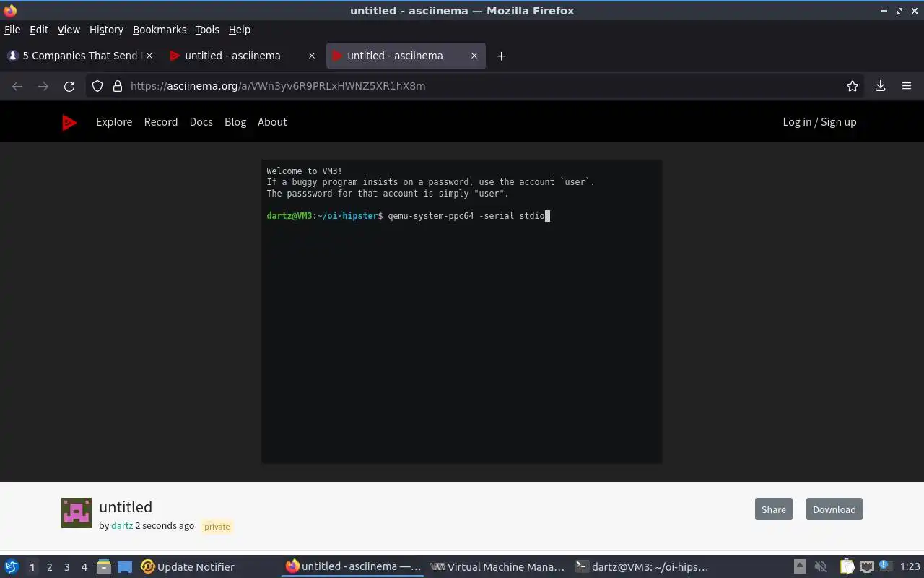Screen dimensions: 924x578
Task: Open the Explore page link
Action: pyautogui.click(x=114, y=122)
